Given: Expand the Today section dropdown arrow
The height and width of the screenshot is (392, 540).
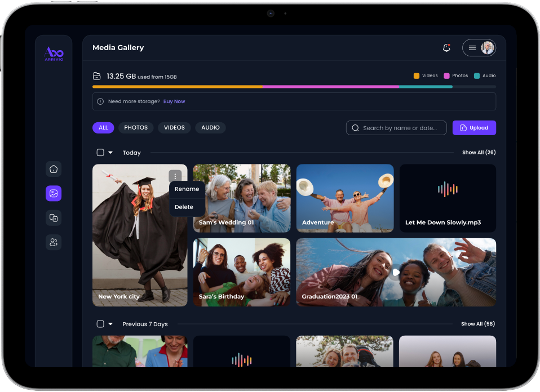Looking at the screenshot, I should coord(109,152).
